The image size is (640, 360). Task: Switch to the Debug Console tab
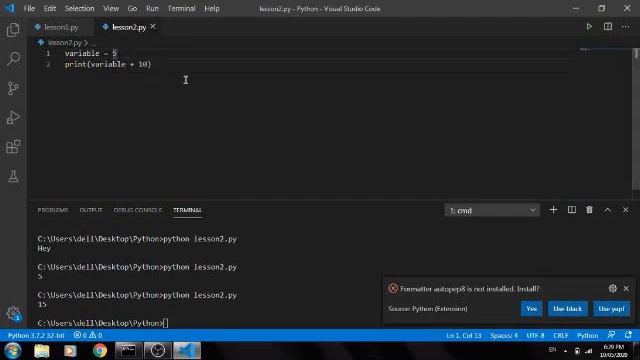coord(138,210)
